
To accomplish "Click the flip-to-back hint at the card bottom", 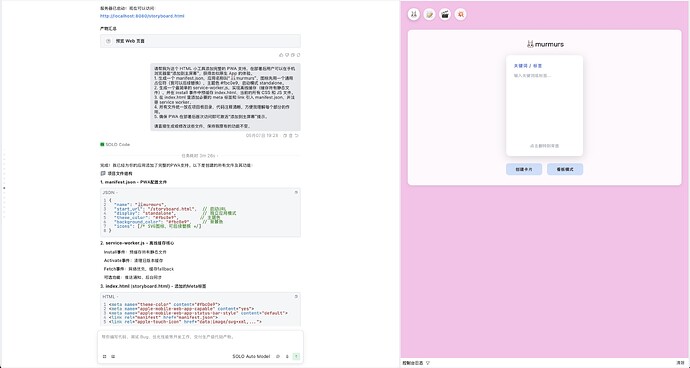I will (x=544, y=146).
